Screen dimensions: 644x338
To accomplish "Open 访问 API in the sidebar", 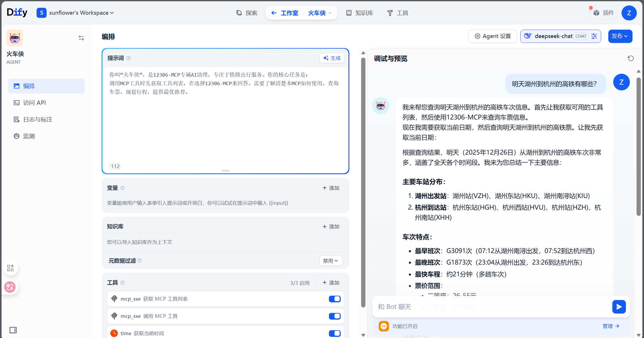I will coord(34,103).
